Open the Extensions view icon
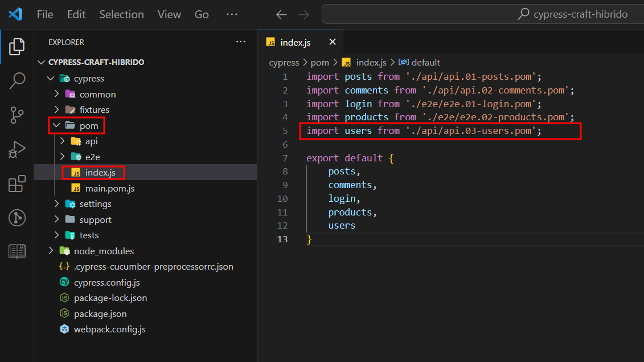The image size is (644, 362). point(17,184)
